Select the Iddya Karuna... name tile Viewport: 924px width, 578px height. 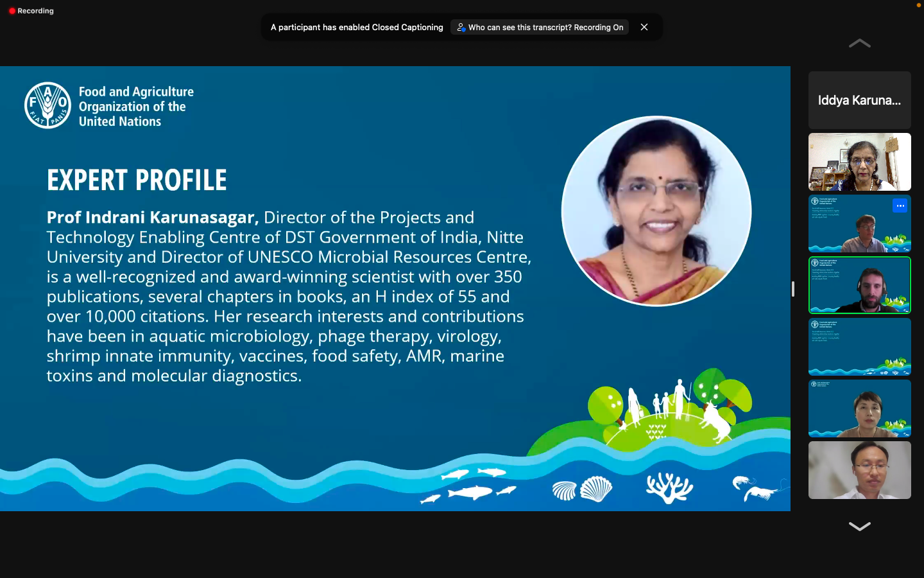tap(860, 100)
